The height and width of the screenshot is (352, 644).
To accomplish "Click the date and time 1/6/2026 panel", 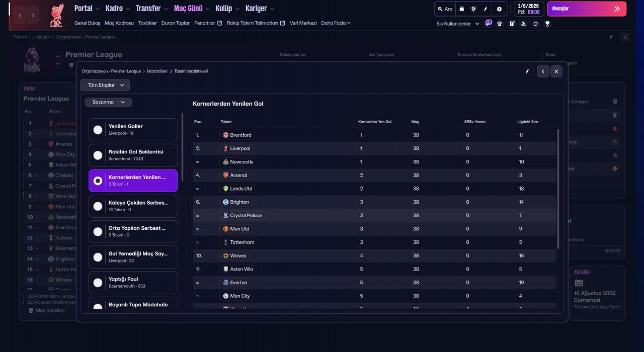I will point(529,9).
